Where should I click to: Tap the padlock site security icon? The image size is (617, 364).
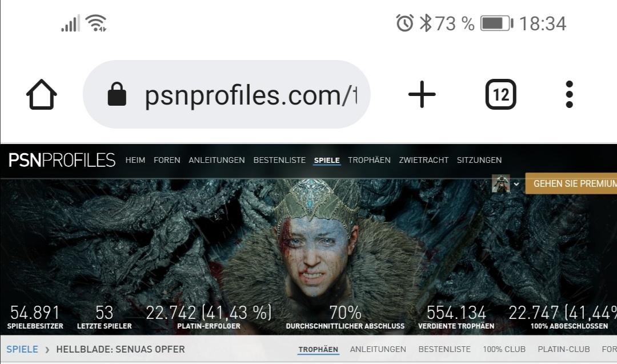pyautogui.click(x=117, y=94)
